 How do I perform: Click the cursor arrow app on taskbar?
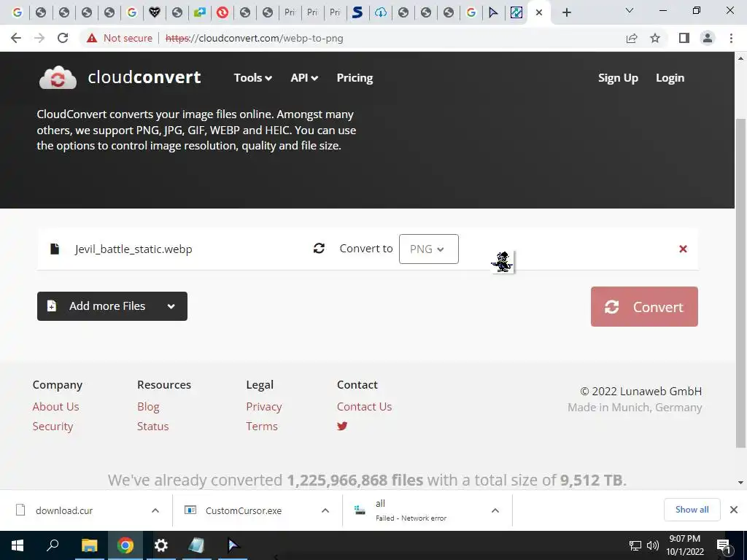click(x=233, y=545)
